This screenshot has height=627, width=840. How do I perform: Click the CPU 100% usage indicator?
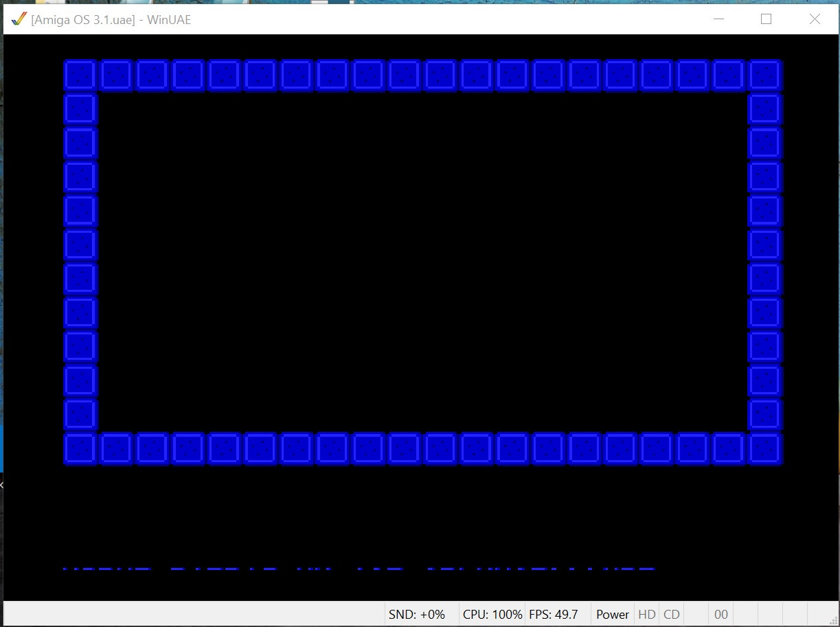[492, 615]
